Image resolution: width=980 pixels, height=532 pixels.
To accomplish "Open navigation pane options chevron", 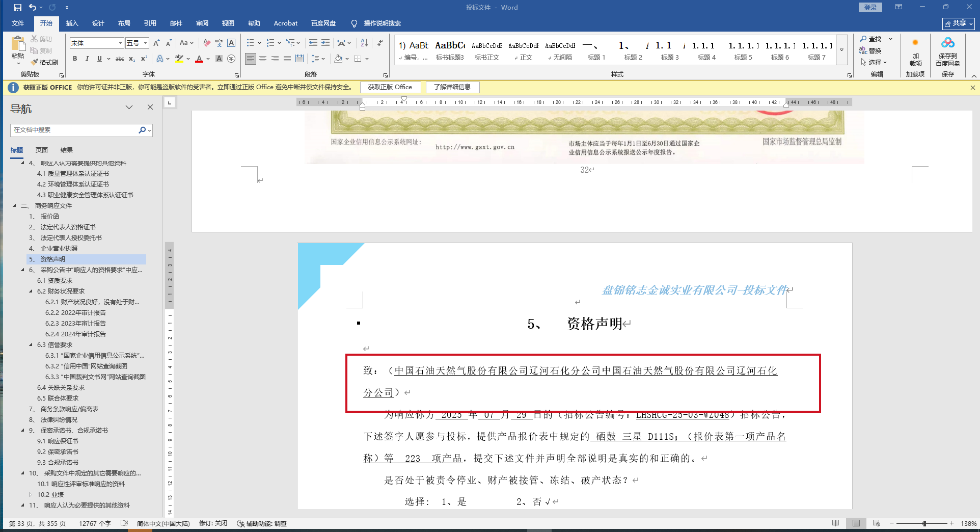I will tap(129, 108).
